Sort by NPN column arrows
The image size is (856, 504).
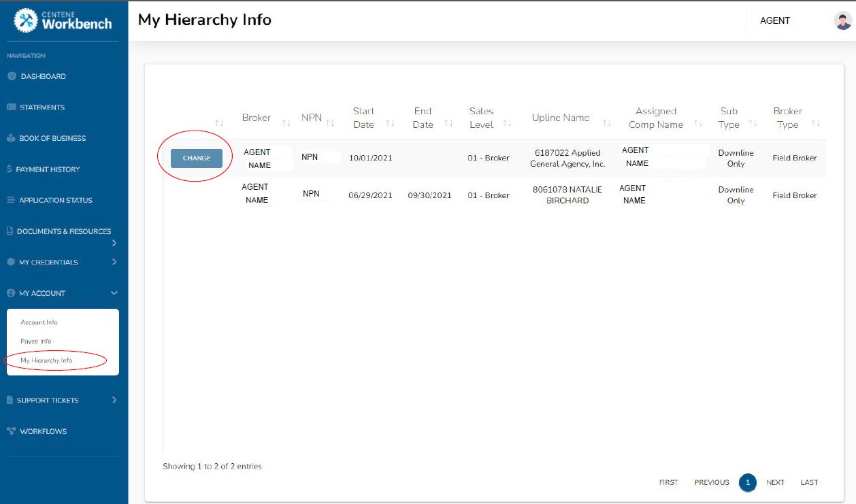[331, 123]
